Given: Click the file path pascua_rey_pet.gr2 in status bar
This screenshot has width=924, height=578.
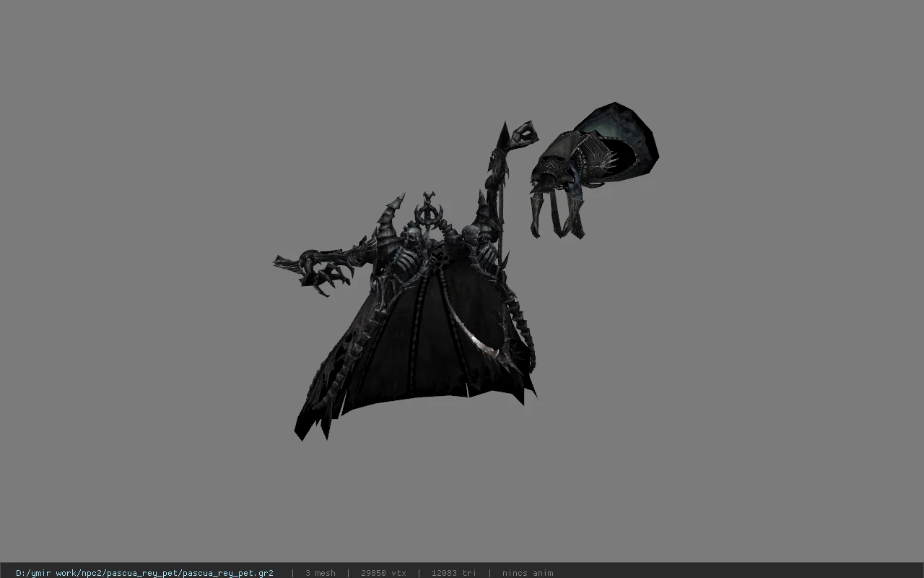Looking at the screenshot, I should tap(144, 573).
